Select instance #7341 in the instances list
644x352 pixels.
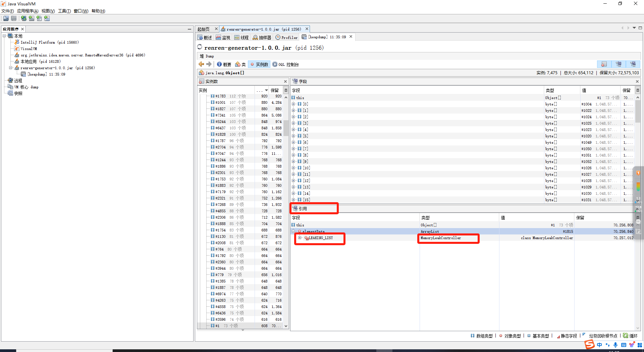tap(220, 115)
